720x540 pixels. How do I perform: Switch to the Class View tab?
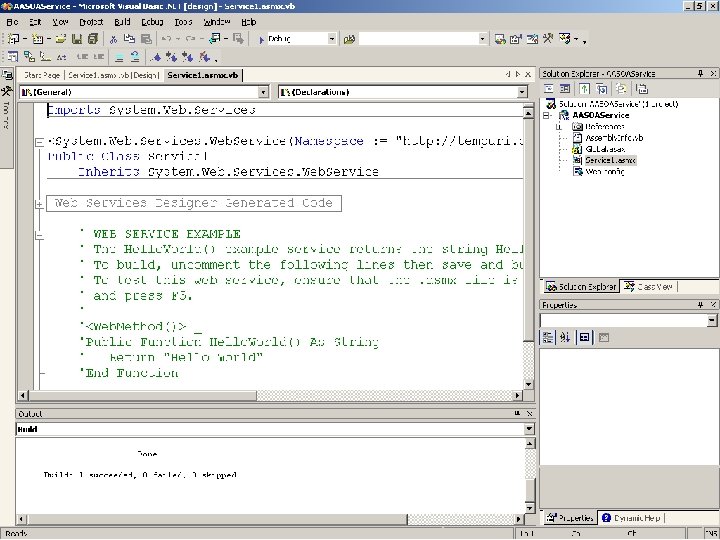(648, 287)
